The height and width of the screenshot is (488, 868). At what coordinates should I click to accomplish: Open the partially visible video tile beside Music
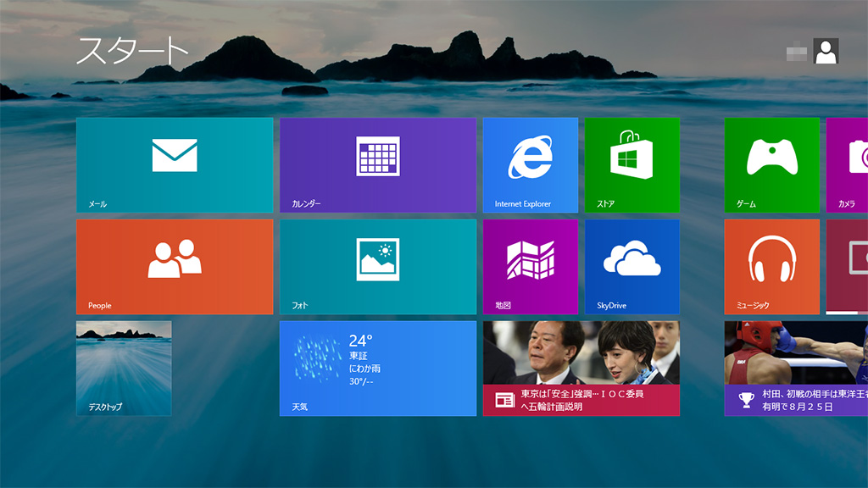coord(847,267)
